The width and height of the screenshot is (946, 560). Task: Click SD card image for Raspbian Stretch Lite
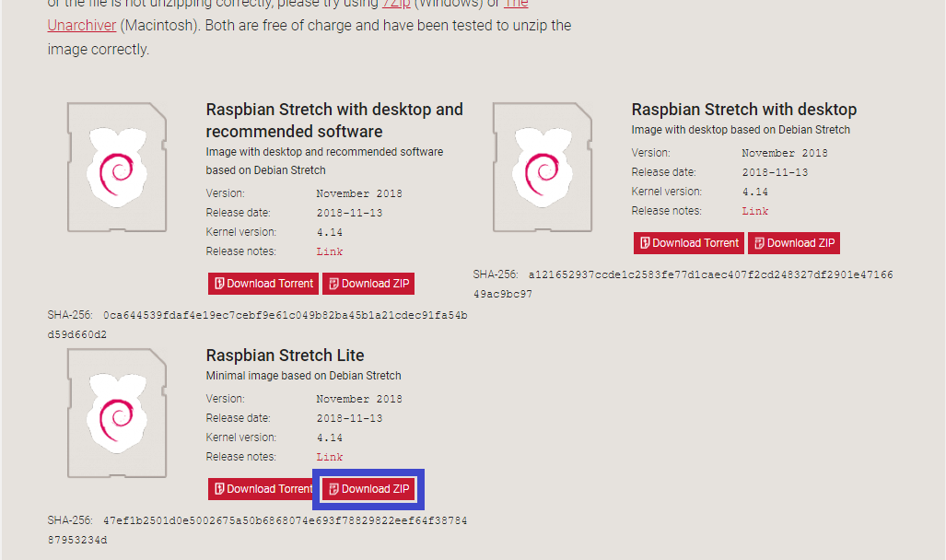tap(117, 414)
